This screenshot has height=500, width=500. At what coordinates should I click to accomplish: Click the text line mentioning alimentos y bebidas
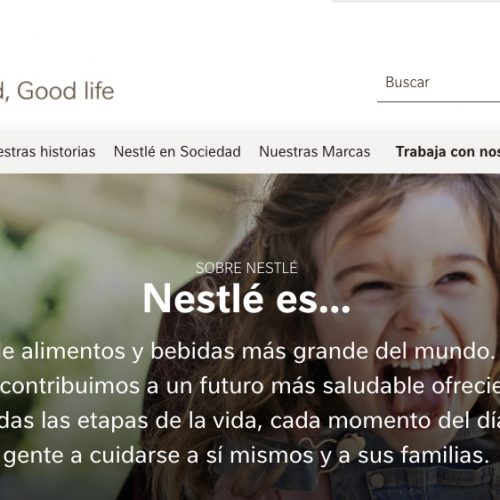click(x=247, y=352)
